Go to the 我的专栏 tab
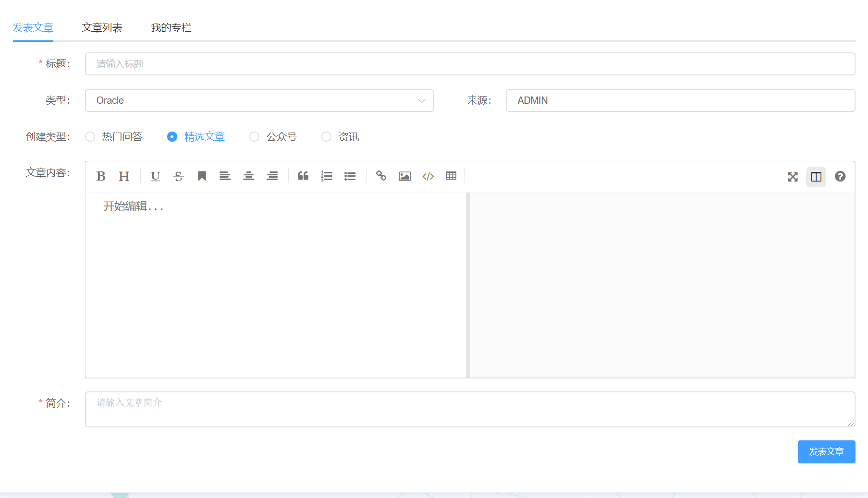Viewport: 868px width, 498px height. point(171,28)
